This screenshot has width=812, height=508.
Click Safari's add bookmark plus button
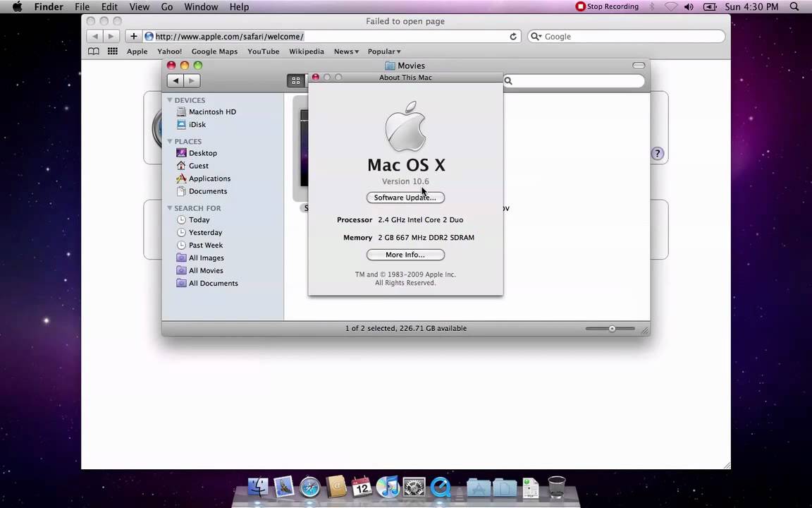point(134,36)
